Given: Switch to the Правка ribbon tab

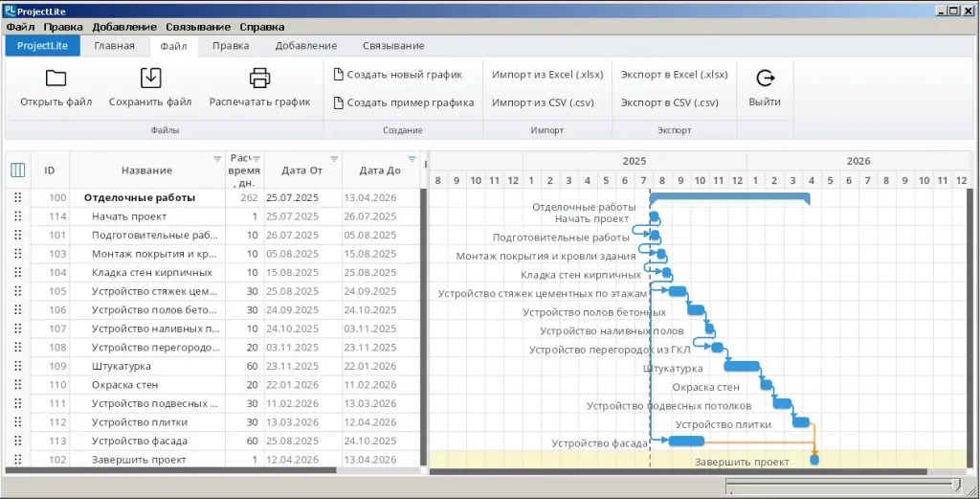Looking at the screenshot, I should (231, 46).
